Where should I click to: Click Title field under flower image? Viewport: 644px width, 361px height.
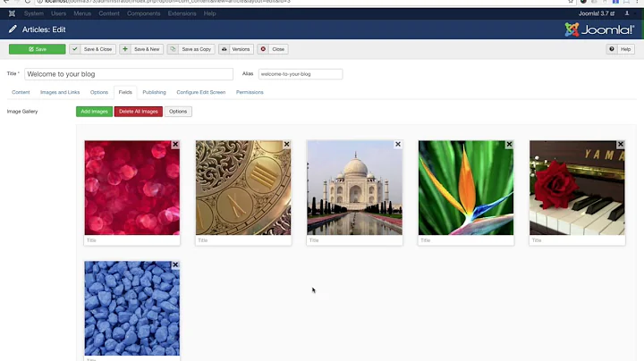pos(466,240)
